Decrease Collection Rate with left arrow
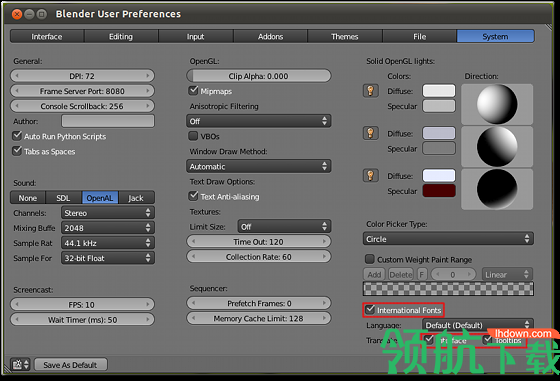The height and width of the screenshot is (381, 560). pos(193,256)
